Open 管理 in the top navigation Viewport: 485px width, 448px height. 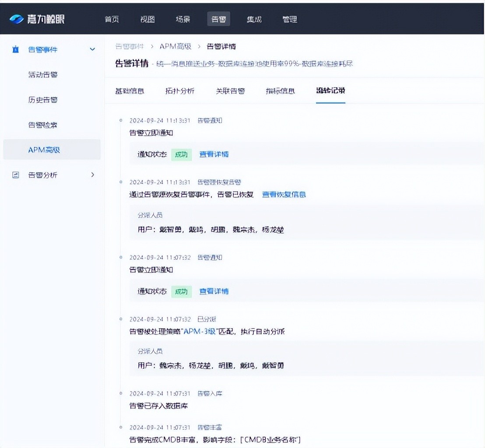click(289, 19)
